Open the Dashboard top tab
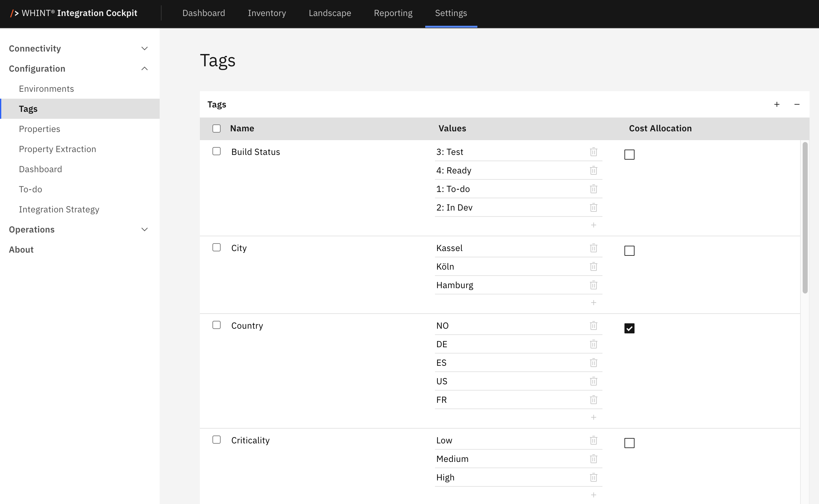 click(204, 13)
